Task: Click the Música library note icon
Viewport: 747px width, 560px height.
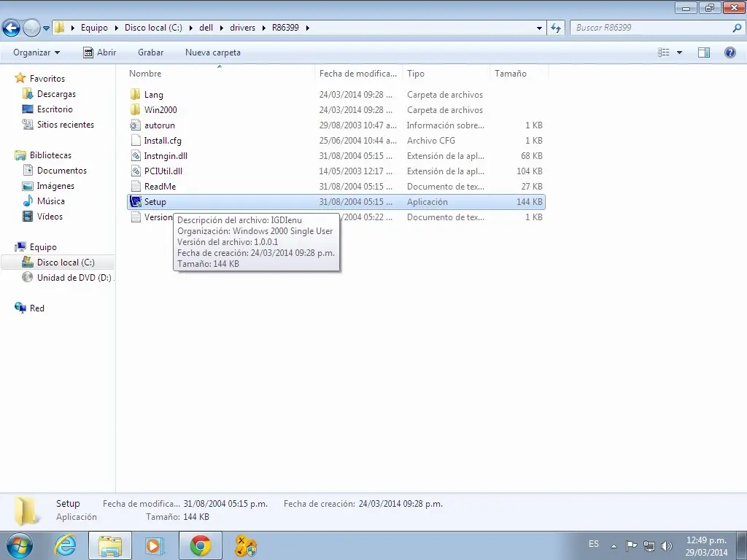Action: pos(28,201)
